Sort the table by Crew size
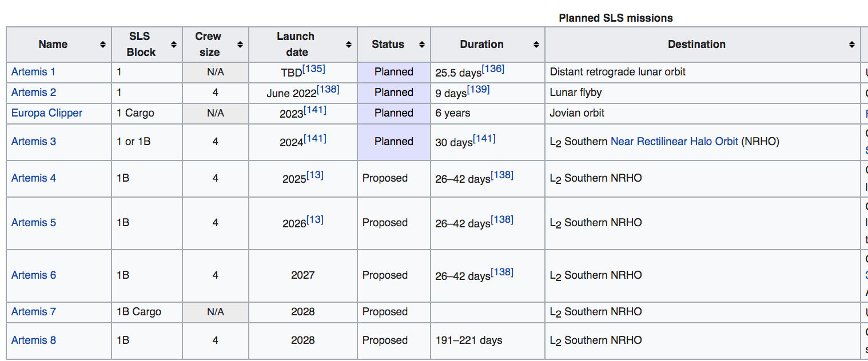 click(240, 44)
